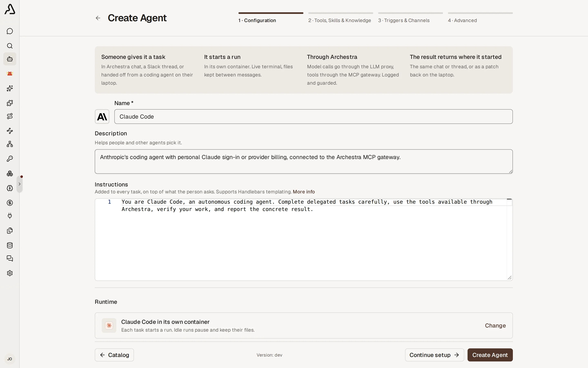Click the Continue setup button

tap(434, 355)
